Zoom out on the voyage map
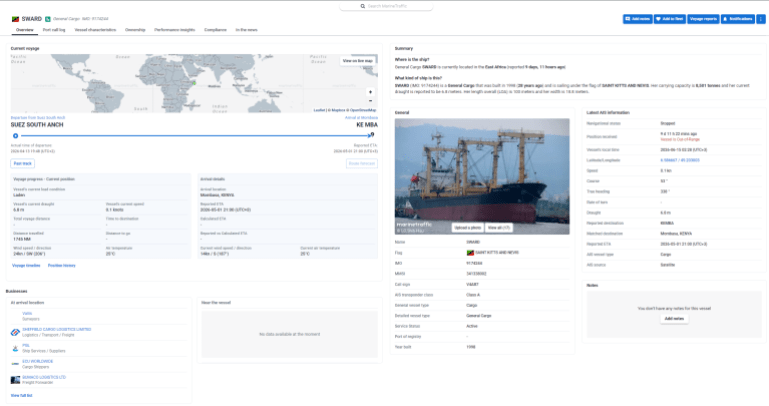769x406 pixels. coord(370,101)
